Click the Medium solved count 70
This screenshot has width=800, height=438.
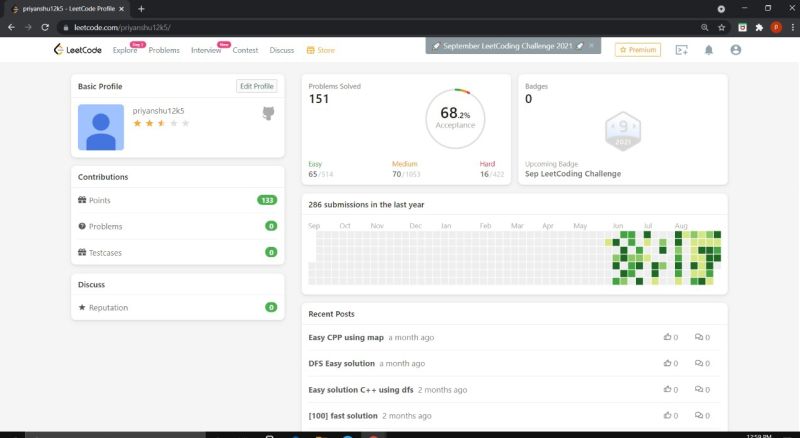(396, 174)
